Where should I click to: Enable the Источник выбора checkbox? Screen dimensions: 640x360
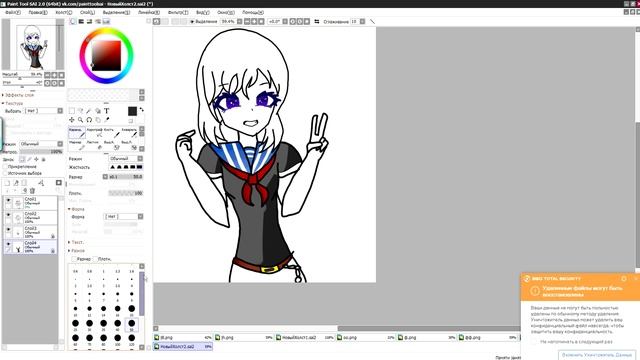5,173
